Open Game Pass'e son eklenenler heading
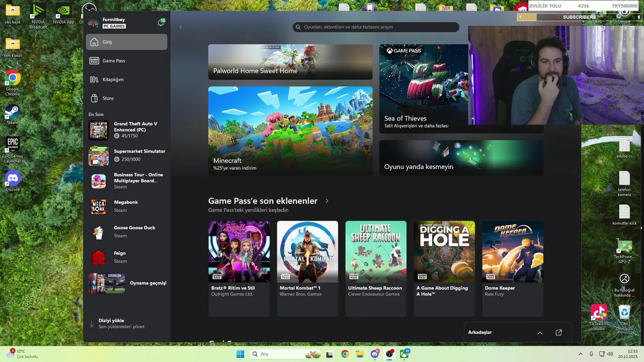 click(x=263, y=201)
